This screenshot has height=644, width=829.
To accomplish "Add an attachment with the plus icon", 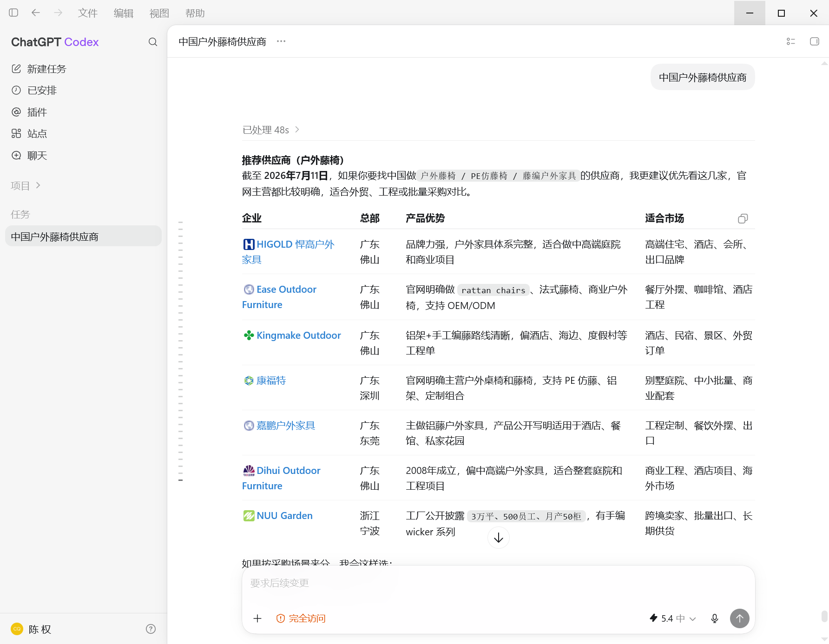I will click(257, 618).
